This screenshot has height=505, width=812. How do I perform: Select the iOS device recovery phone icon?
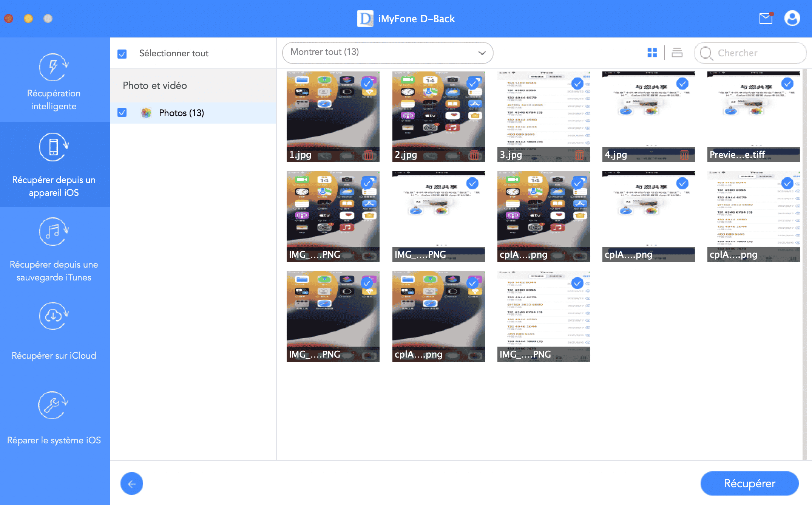tap(54, 147)
